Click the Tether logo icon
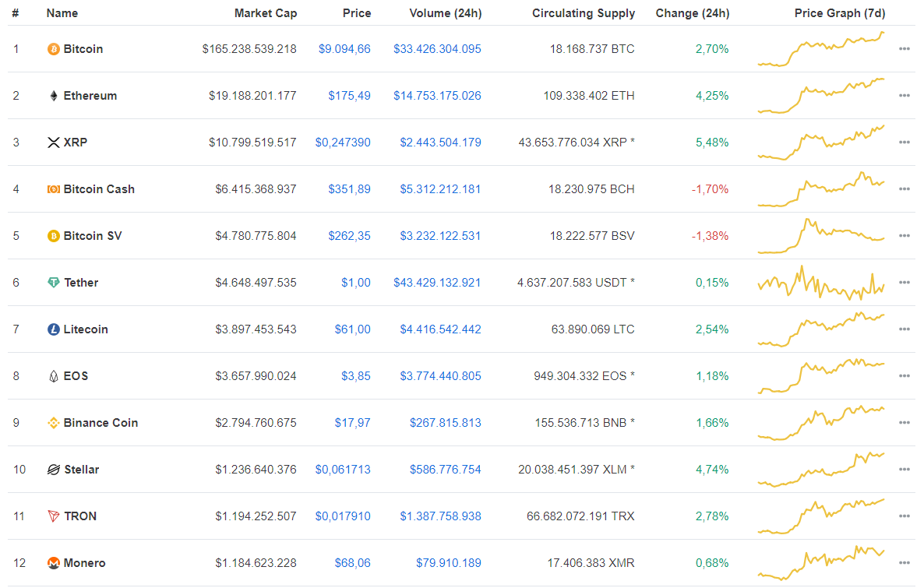 tap(53, 283)
